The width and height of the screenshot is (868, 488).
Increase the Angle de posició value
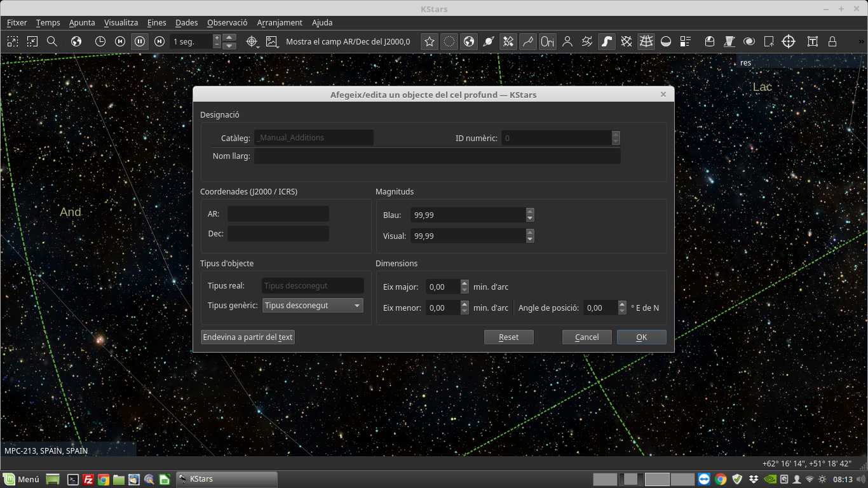[622, 304]
